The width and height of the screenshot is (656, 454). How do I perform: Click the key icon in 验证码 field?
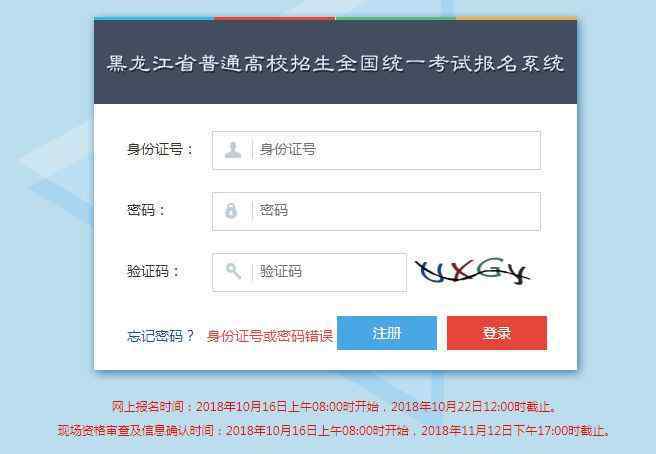(x=233, y=271)
